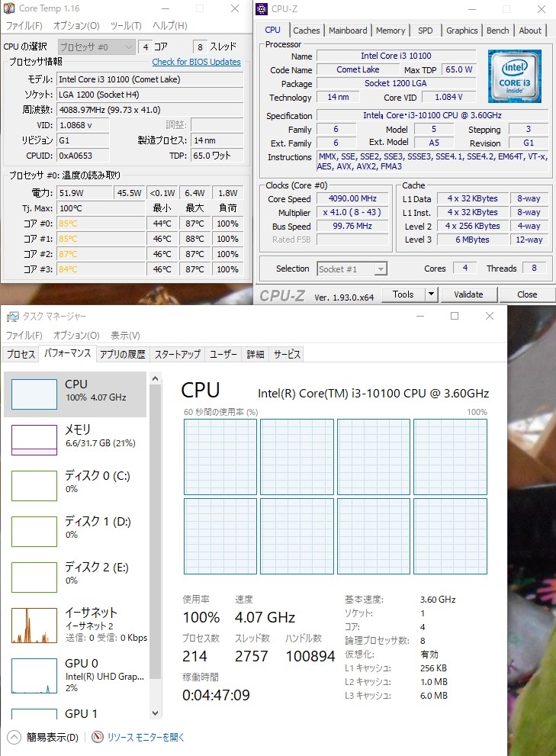Click the Multiplier x 41.0 (8 - 43) value
556x756 pixels.
352,212
